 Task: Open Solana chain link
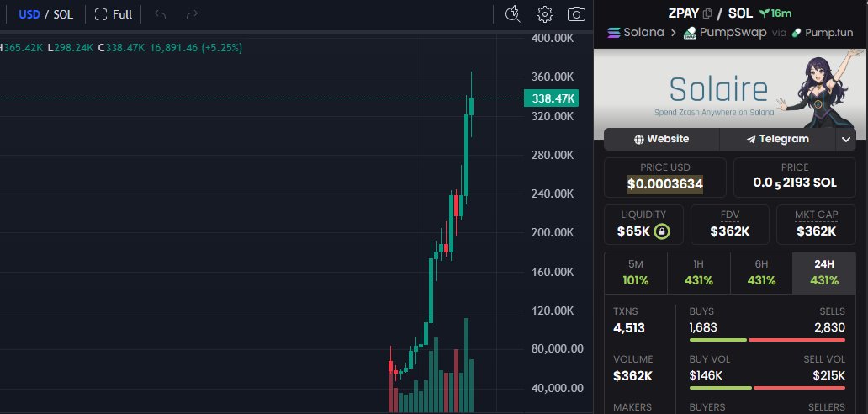[636, 33]
